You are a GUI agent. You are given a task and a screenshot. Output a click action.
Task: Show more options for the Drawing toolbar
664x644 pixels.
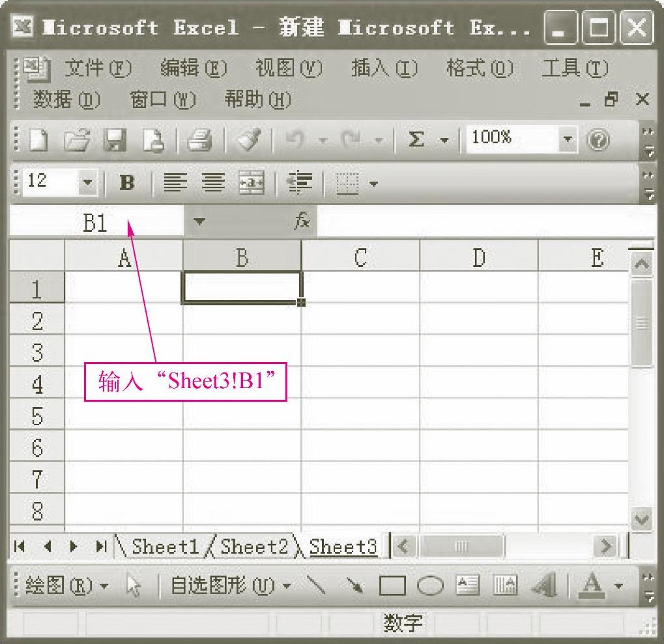pyautogui.click(x=648, y=587)
